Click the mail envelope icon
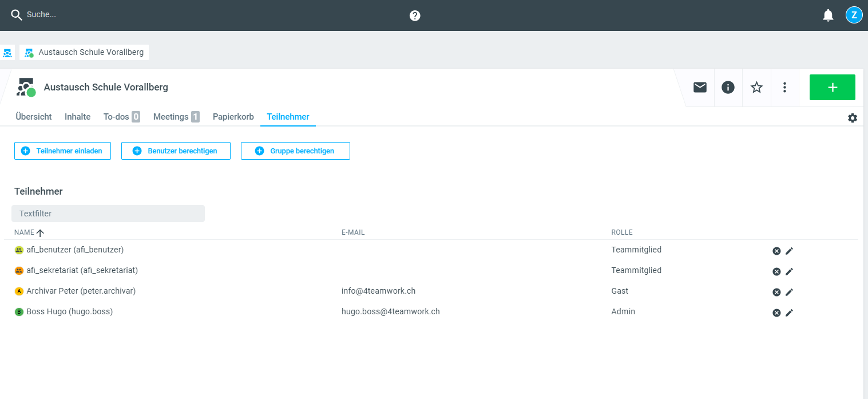Image resolution: width=868 pixels, height=399 pixels. 700,87
